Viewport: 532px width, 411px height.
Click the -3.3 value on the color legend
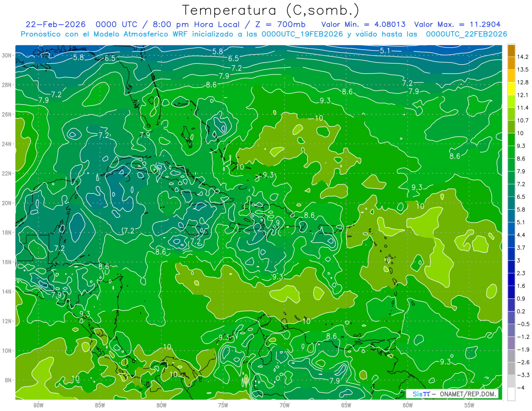click(523, 375)
